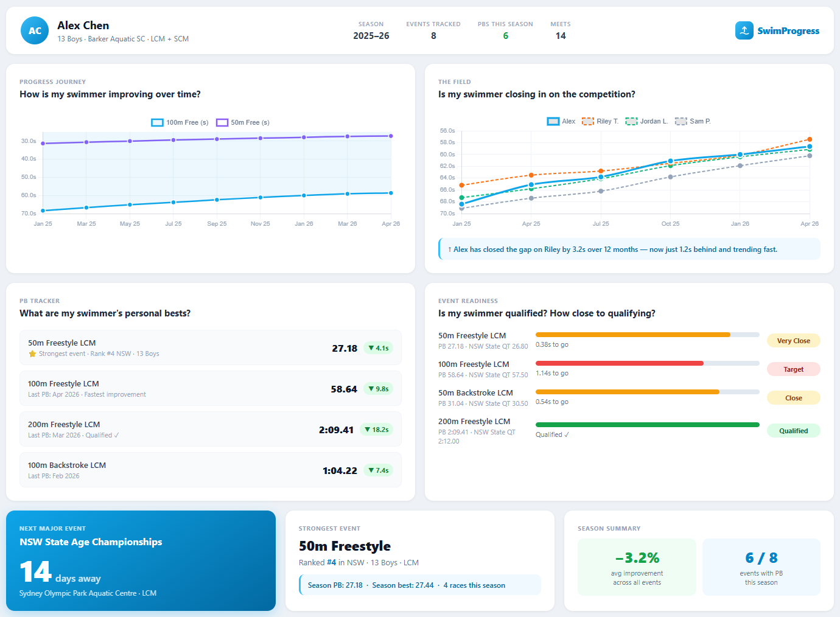Select the 50m Freestyle LCM personal best card
The height and width of the screenshot is (617, 840).
(x=211, y=347)
